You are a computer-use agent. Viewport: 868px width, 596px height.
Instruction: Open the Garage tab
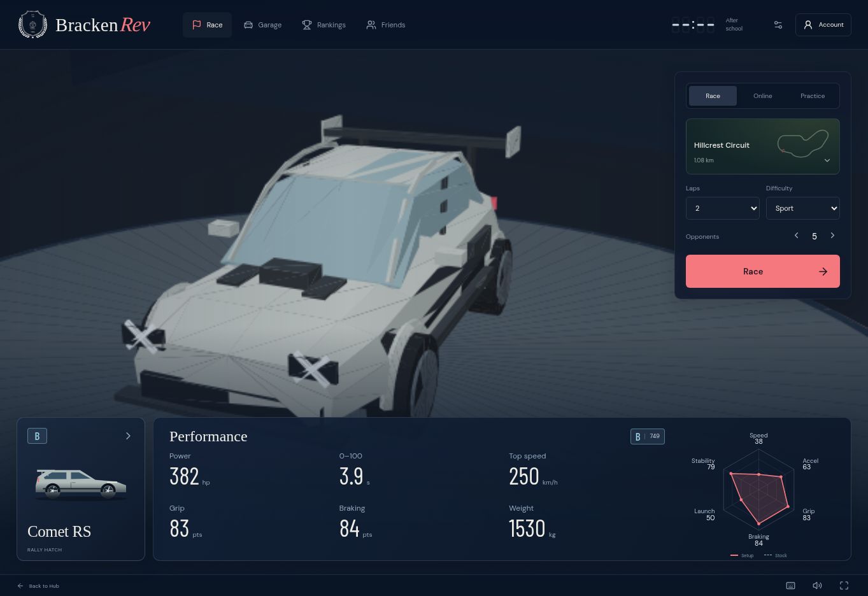262,25
